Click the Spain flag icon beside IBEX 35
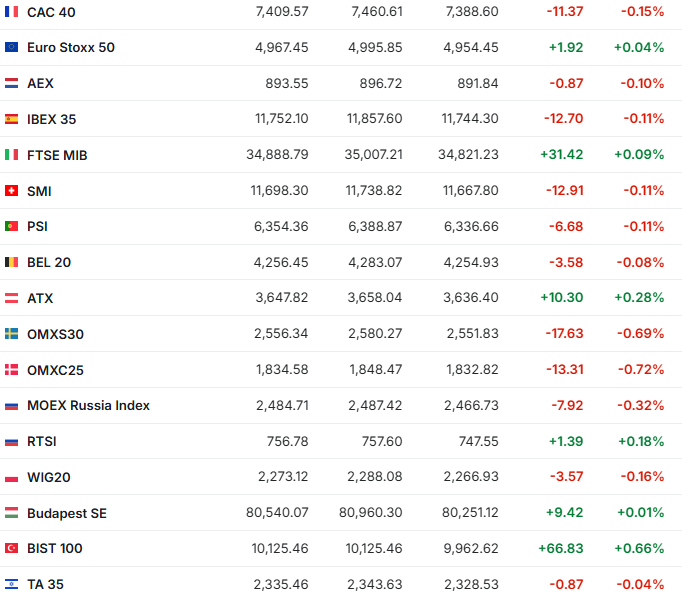The width and height of the screenshot is (682, 600). pos(12,119)
